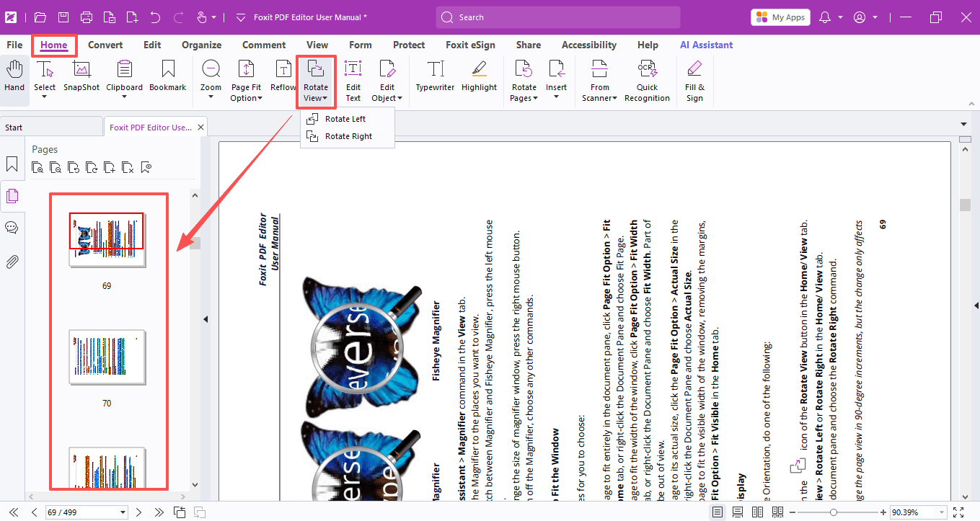The width and height of the screenshot is (980, 521).
Task: Open the Bookmark tool in ribbon
Action: coord(168,77)
